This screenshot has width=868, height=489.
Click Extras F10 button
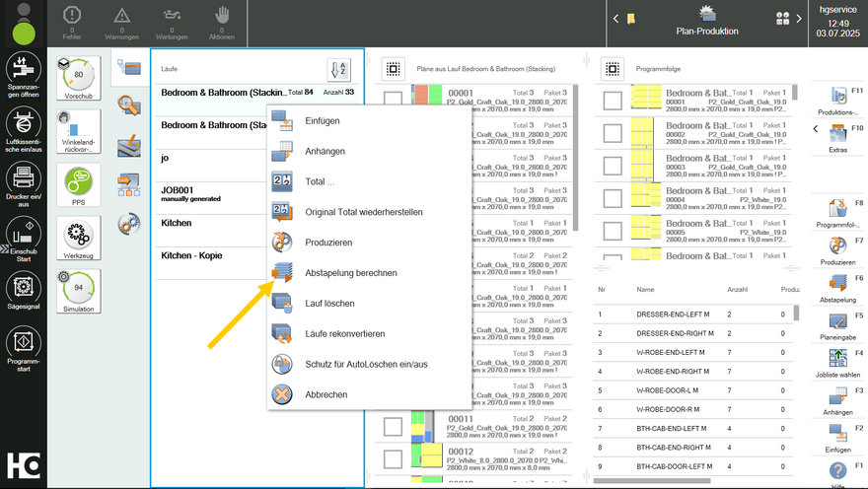(838, 138)
